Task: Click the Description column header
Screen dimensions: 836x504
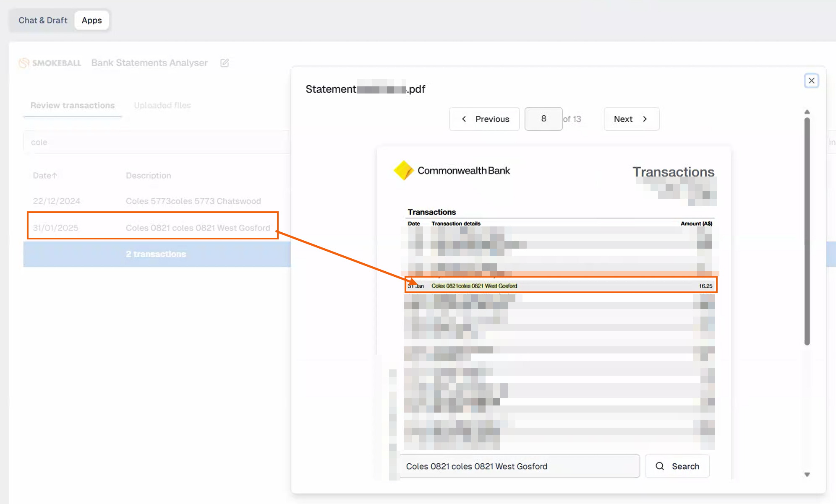Action: [x=149, y=176]
